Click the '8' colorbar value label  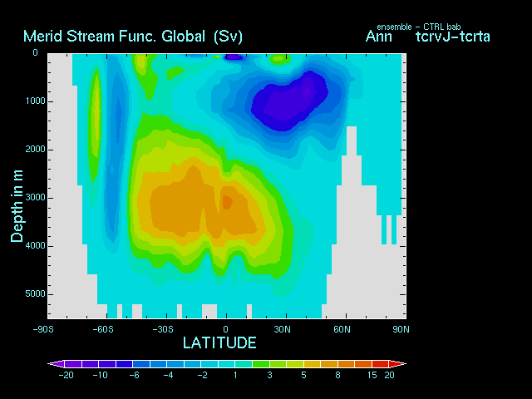tap(339, 376)
